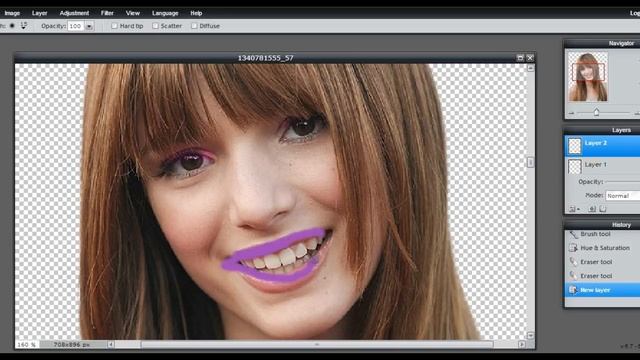Click the Layer 2 thumbnail
The height and width of the screenshot is (360, 640).
coord(575,146)
